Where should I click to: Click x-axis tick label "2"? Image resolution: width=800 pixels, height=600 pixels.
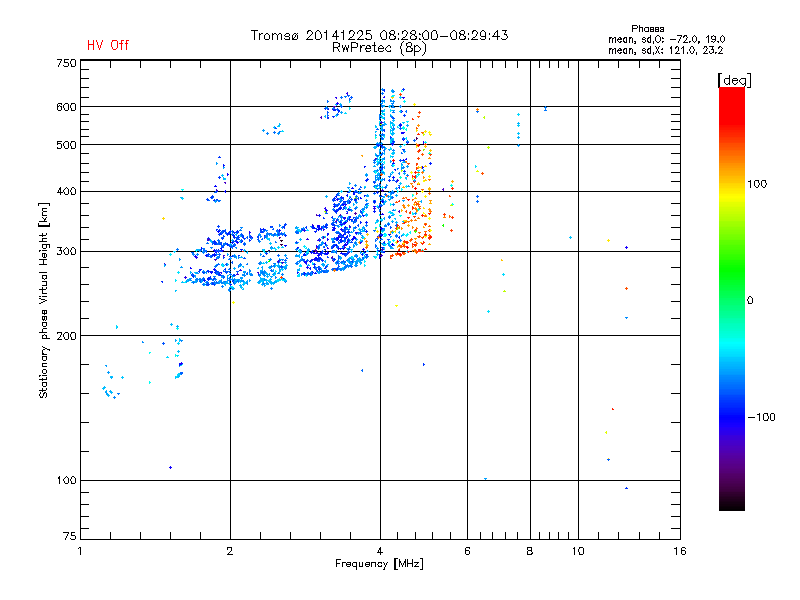coord(230,551)
